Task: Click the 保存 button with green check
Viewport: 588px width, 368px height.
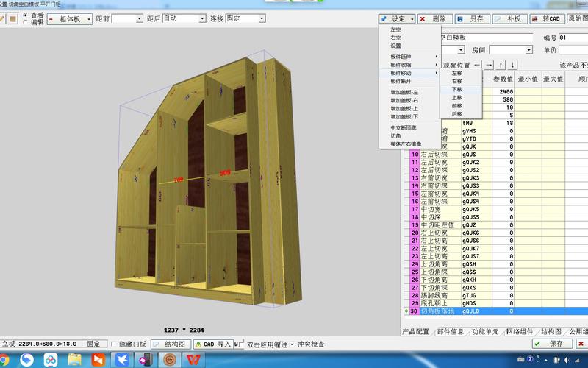Action: point(552,344)
